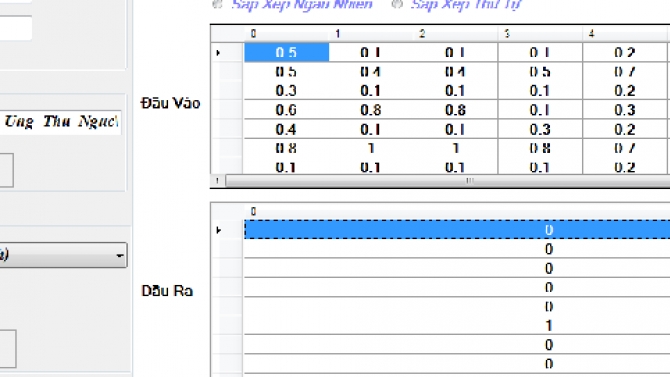Select the highlighted 0.5 cell in the input table

pos(286,53)
